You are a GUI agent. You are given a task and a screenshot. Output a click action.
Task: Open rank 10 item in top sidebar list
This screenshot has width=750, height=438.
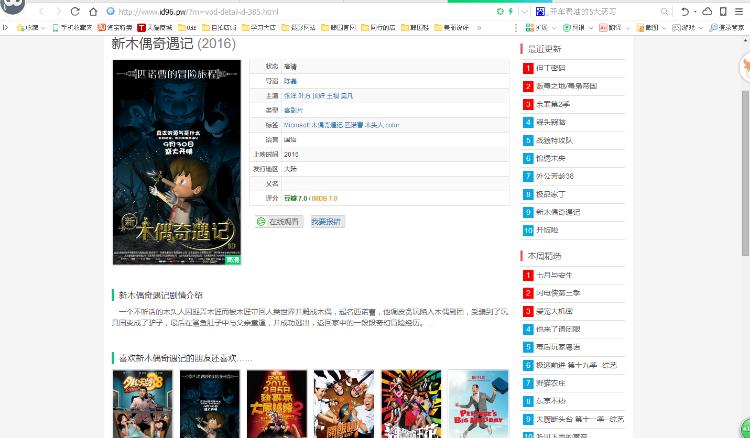coord(547,230)
